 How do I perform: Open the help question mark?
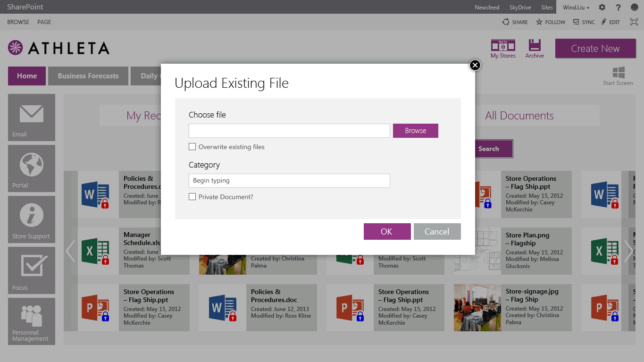point(619,7)
